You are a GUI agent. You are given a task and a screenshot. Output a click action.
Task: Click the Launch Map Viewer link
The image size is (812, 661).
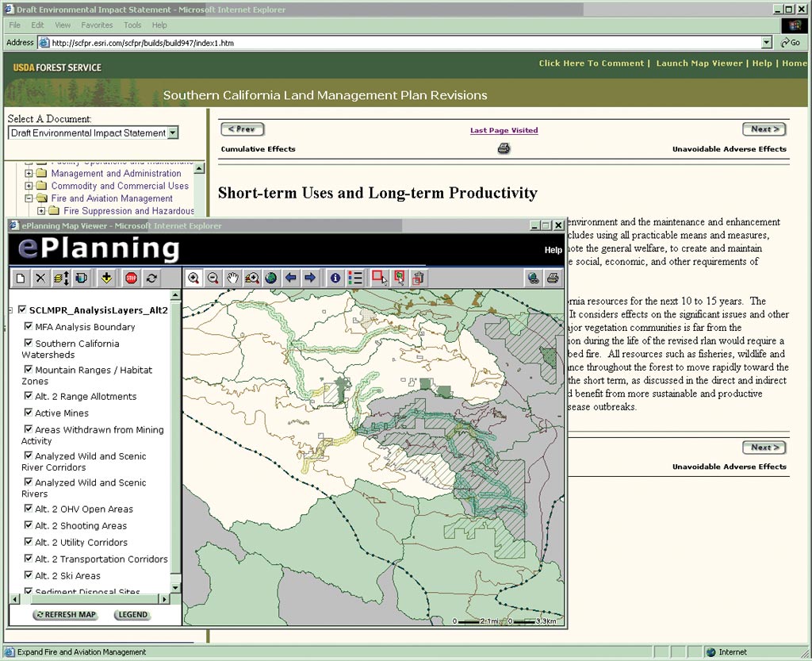699,63
